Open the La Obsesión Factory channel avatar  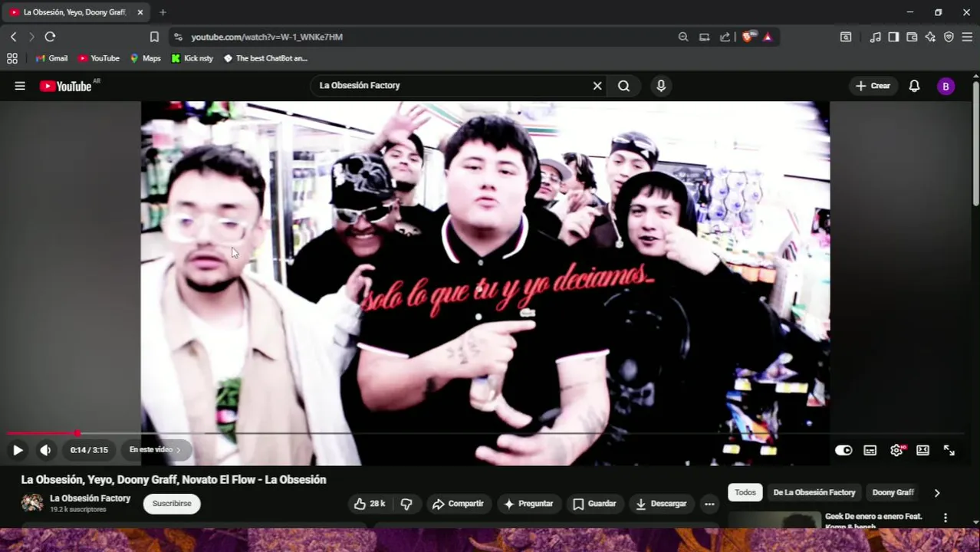click(32, 503)
